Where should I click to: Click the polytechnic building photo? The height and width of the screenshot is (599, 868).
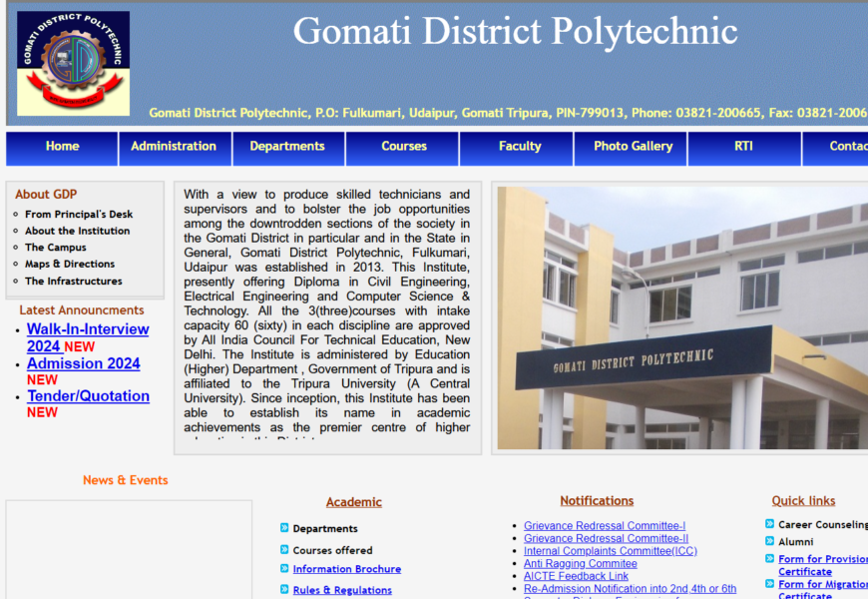click(682, 317)
